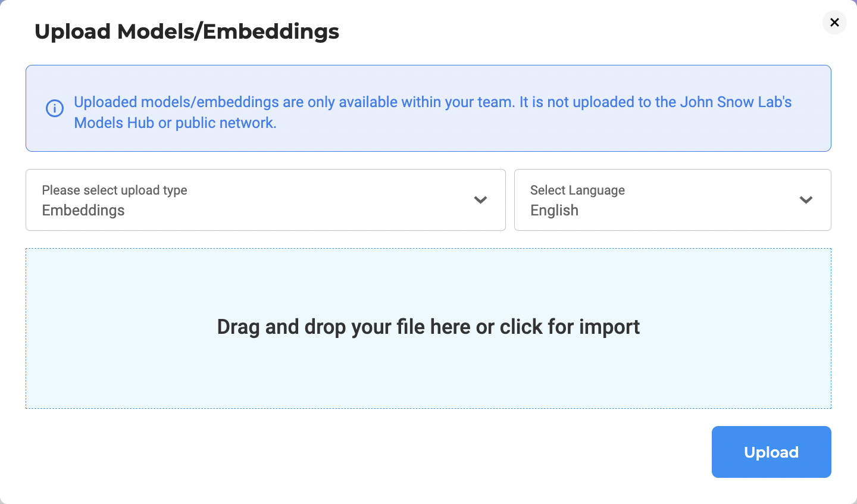
Task: Click the info icon in the blue notice
Action: click(x=55, y=108)
